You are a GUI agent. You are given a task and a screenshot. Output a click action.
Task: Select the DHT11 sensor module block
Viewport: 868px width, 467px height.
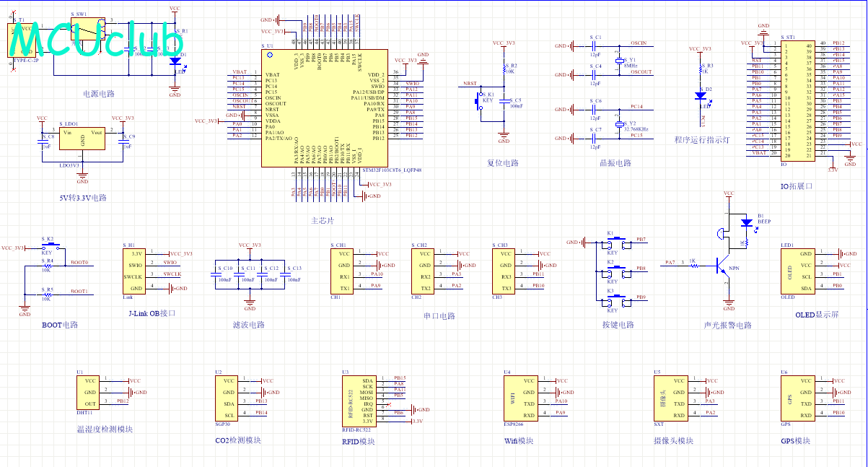tap(89, 392)
